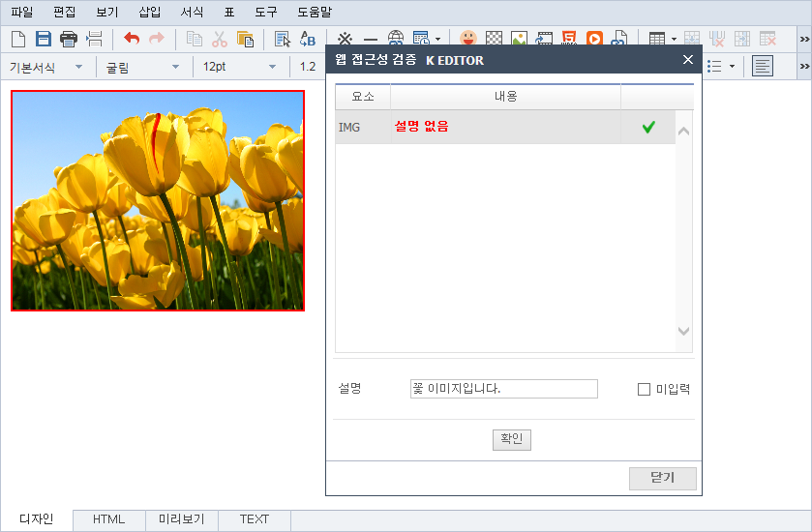
Task: Open bullet list style dropdown arrow
Action: tap(732, 66)
